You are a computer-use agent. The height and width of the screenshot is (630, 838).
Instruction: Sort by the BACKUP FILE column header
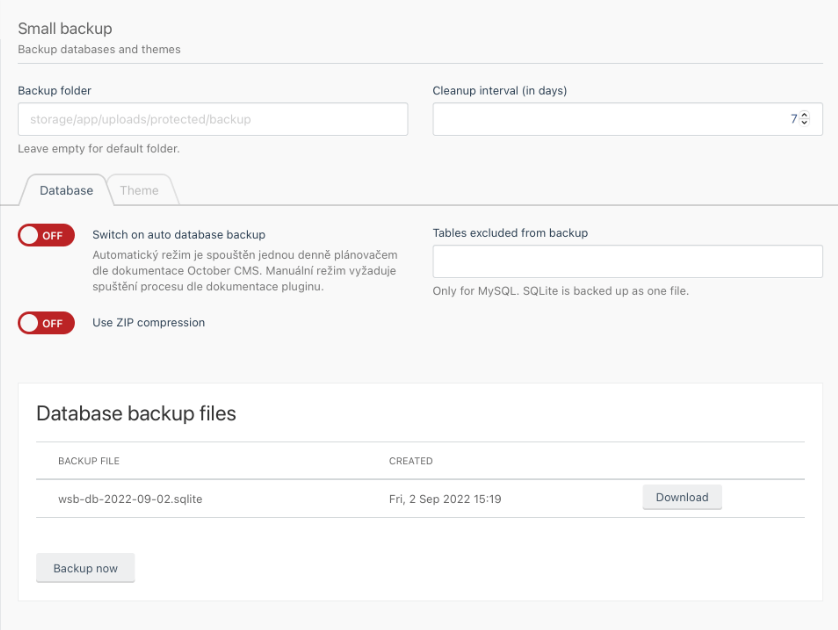(89, 461)
